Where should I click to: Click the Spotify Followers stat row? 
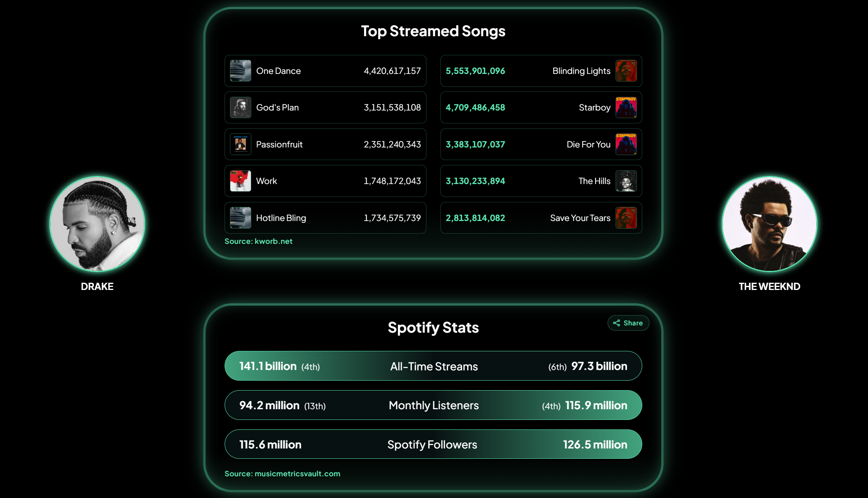point(433,444)
